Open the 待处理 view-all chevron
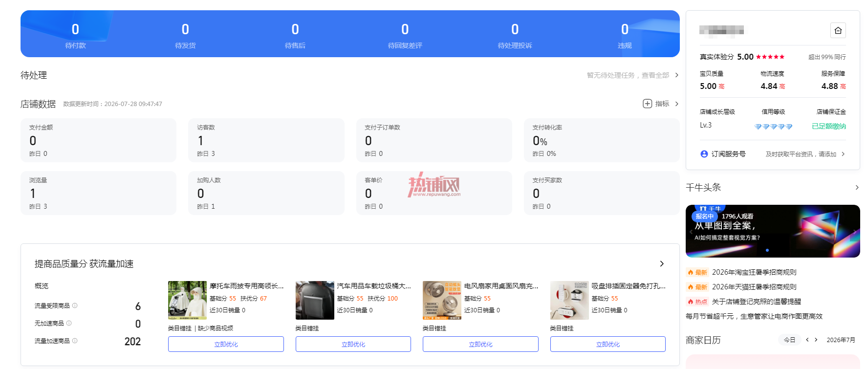 point(676,75)
